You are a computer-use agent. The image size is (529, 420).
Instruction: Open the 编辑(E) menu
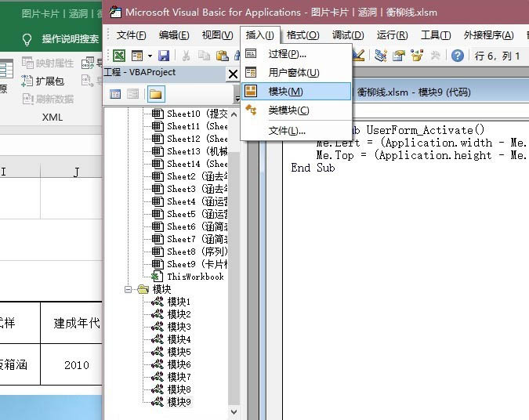point(174,35)
